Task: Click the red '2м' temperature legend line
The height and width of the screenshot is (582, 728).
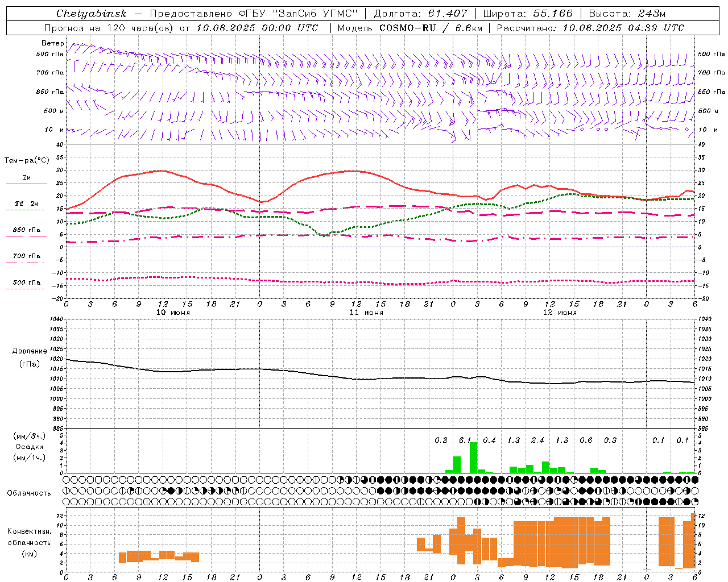Action: coord(26,184)
